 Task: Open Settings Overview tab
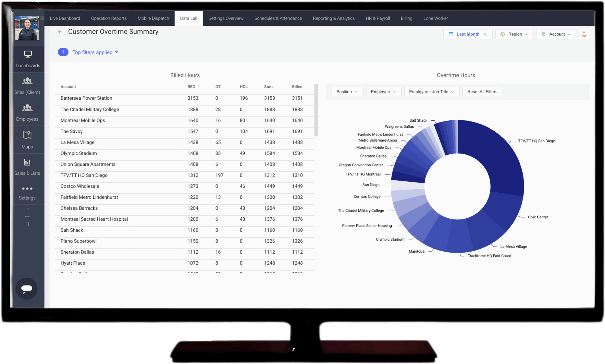[226, 18]
